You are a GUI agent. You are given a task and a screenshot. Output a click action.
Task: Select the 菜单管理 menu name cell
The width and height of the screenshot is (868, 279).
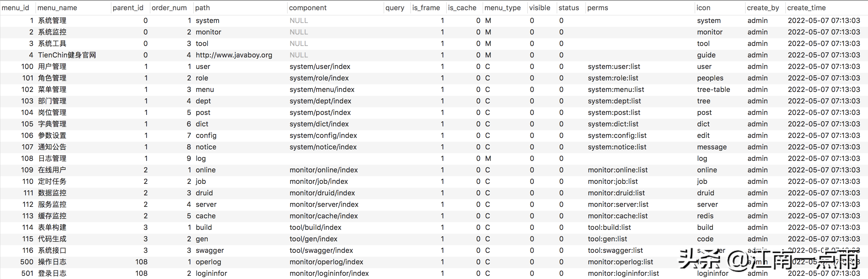pos(52,89)
